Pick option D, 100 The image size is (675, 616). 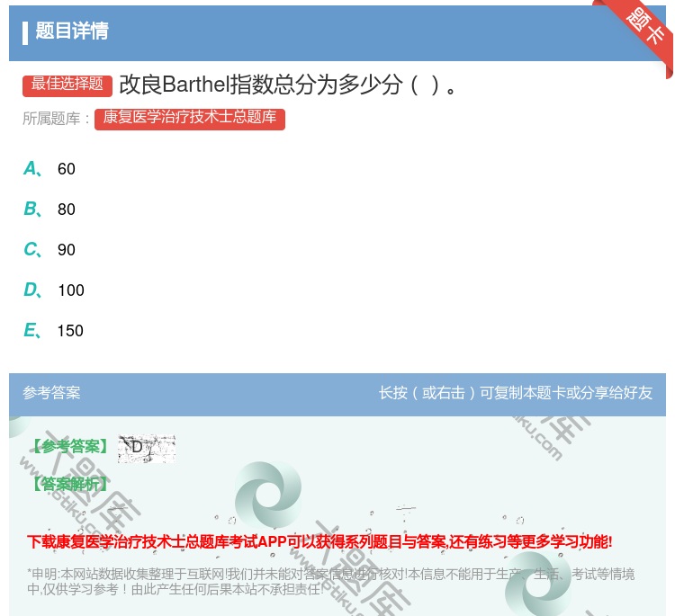pos(54,290)
